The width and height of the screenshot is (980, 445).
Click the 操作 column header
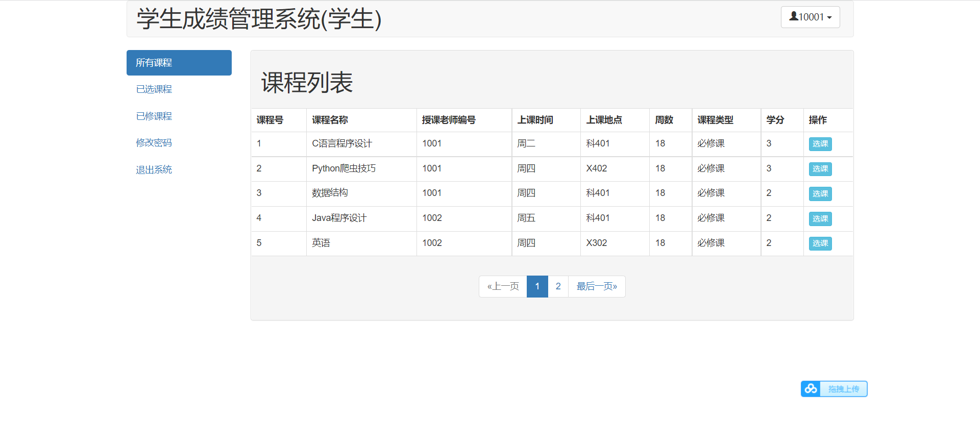[818, 120]
